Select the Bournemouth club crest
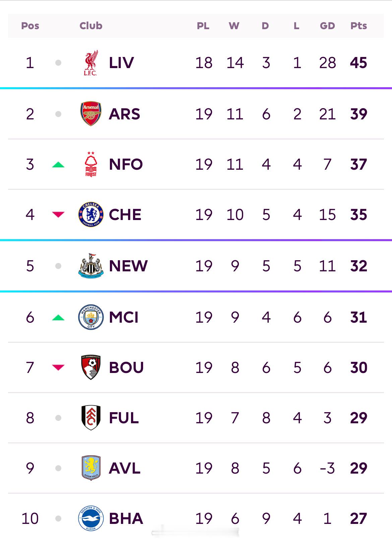This screenshot has width=392, height=541. pyautogui.click(x=91, y=367)
